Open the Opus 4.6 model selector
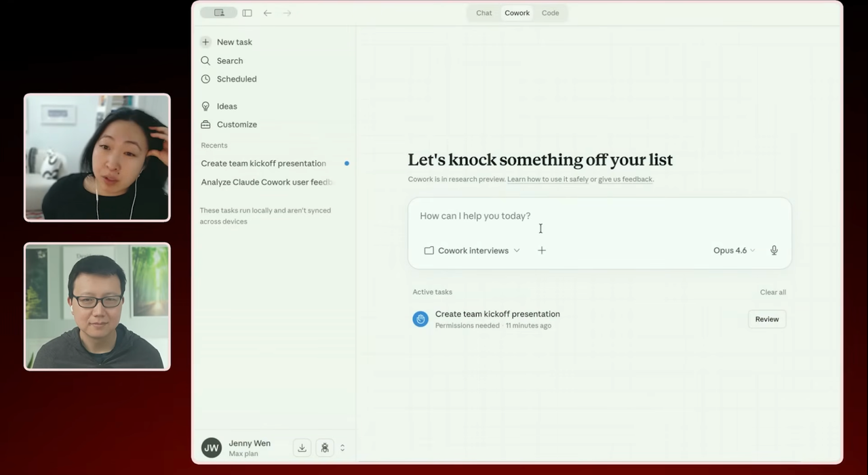Viewport: 868px width, 475px height. (x=734, y=251)
